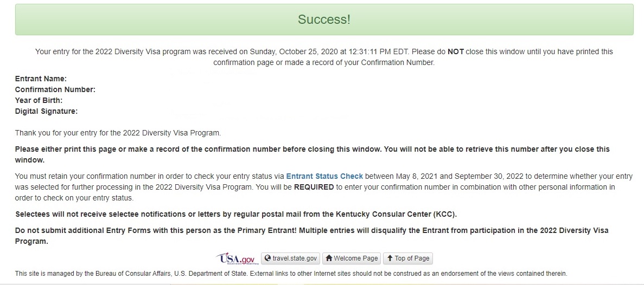Image resolution: width=644 pixels, height=285 pixels.
Task: Open the Entrant Status Check link
Action: point(324,176)
